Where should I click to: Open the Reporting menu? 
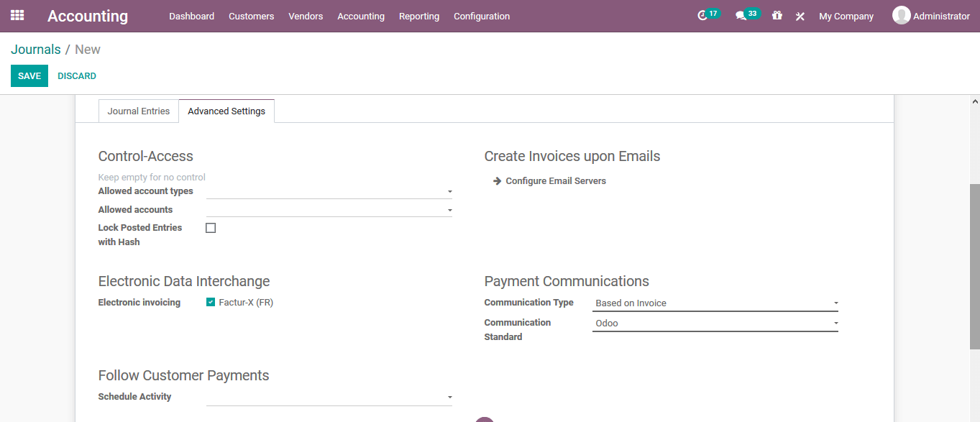point(419,16)
